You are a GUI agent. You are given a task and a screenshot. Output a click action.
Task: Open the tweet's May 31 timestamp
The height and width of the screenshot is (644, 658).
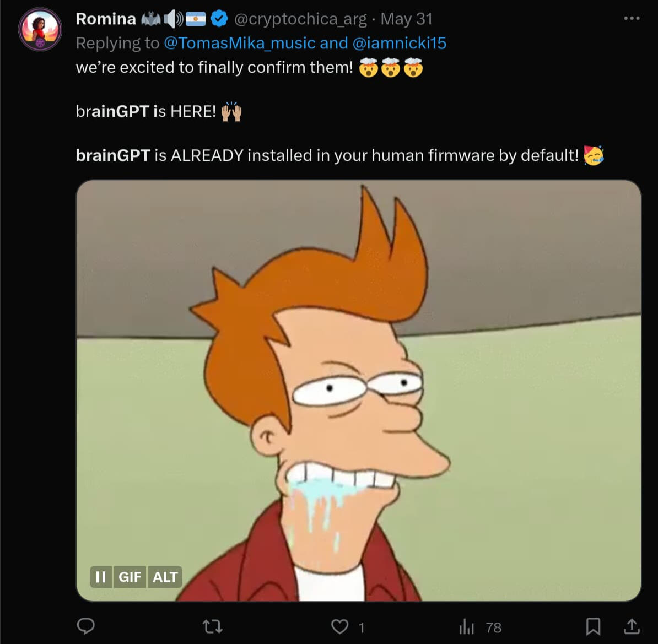[406, 19]
